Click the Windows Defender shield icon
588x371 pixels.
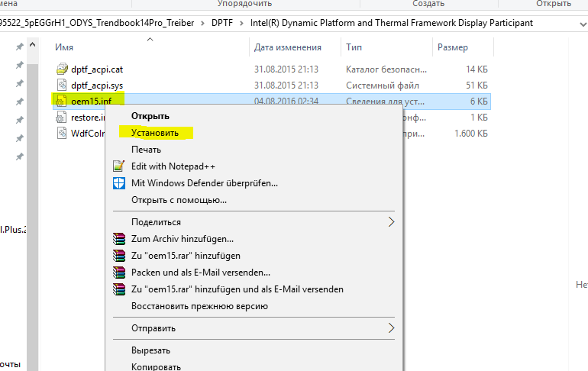tap(119, 183)
